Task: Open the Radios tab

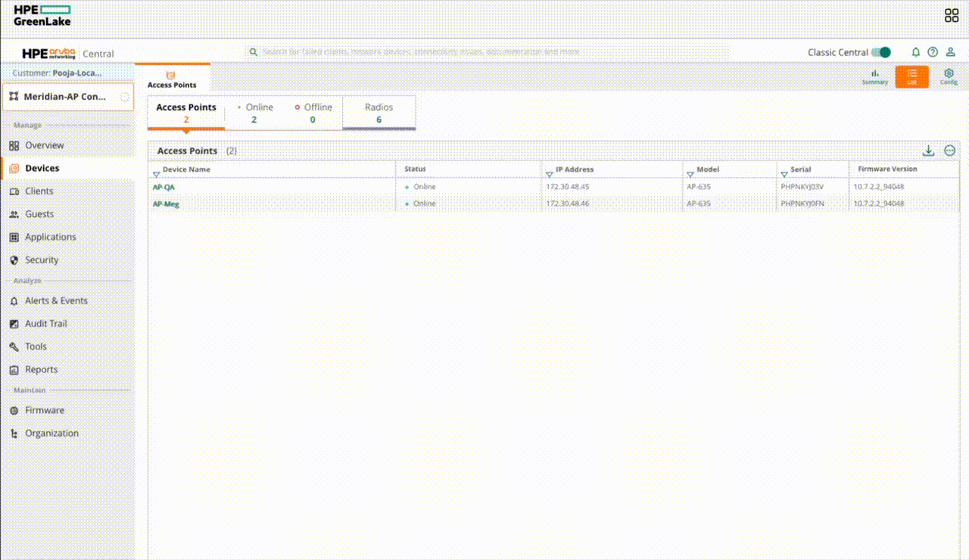Action: click(x=379, y=113)
